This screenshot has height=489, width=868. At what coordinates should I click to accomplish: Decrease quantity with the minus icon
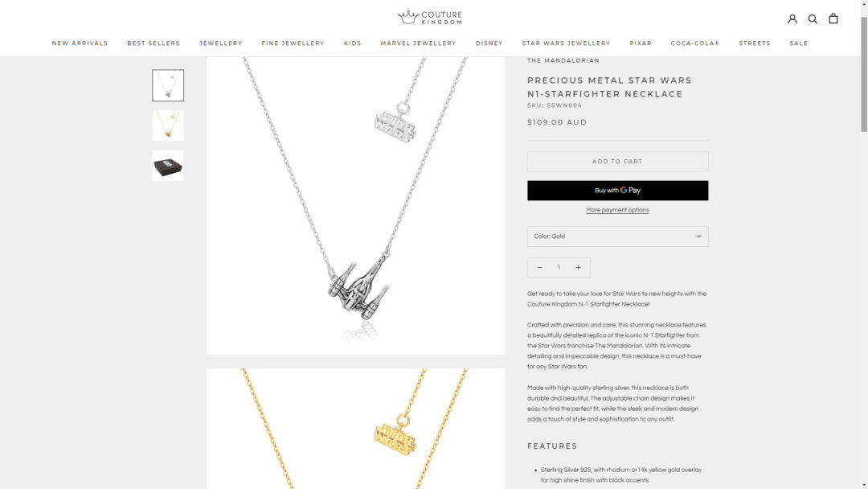(539, 268)
